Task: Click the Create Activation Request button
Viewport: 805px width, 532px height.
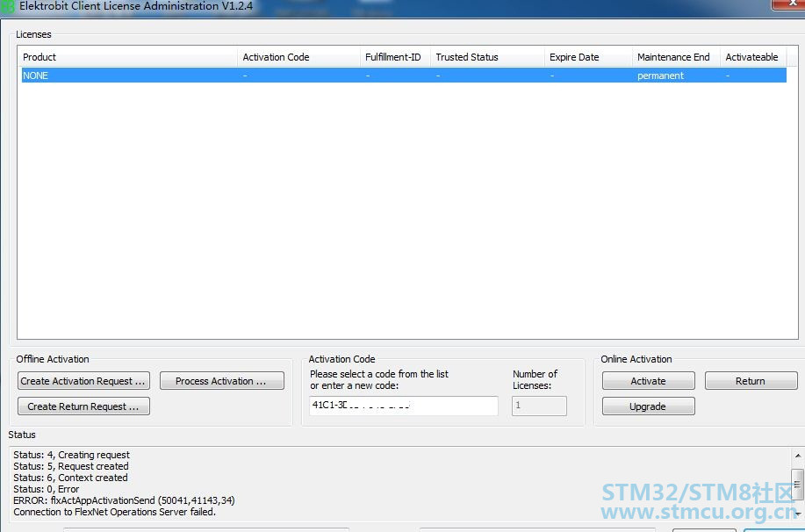Action: [83, 381]
